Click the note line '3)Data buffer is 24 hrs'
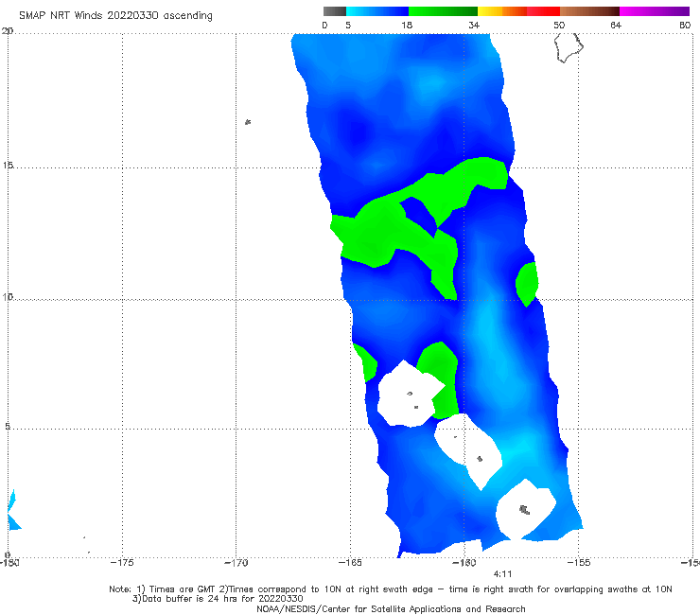Screen dimensions: 700x615 218,599
